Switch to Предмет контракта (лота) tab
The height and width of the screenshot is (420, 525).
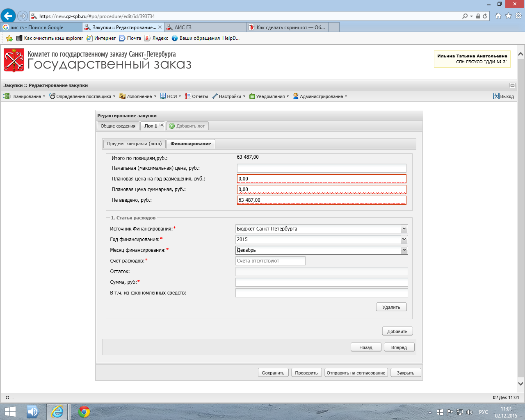coord(135,144)
